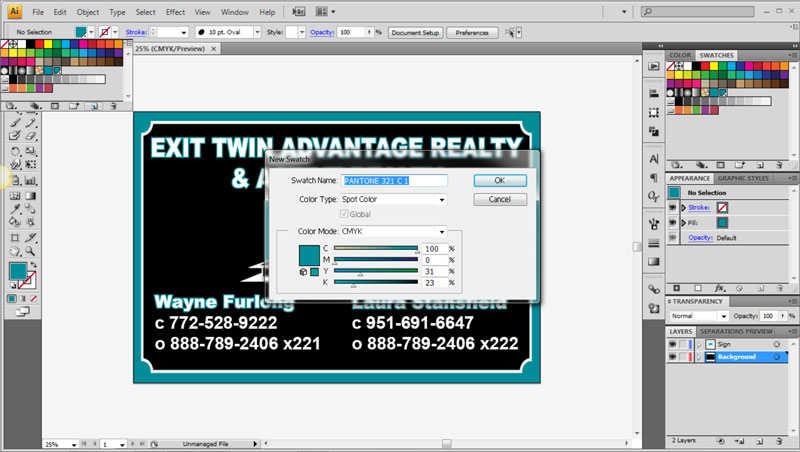Expand Fill attribute in Appearance panel
This screenshot has height=452, width=800.
tap(684, 223)
